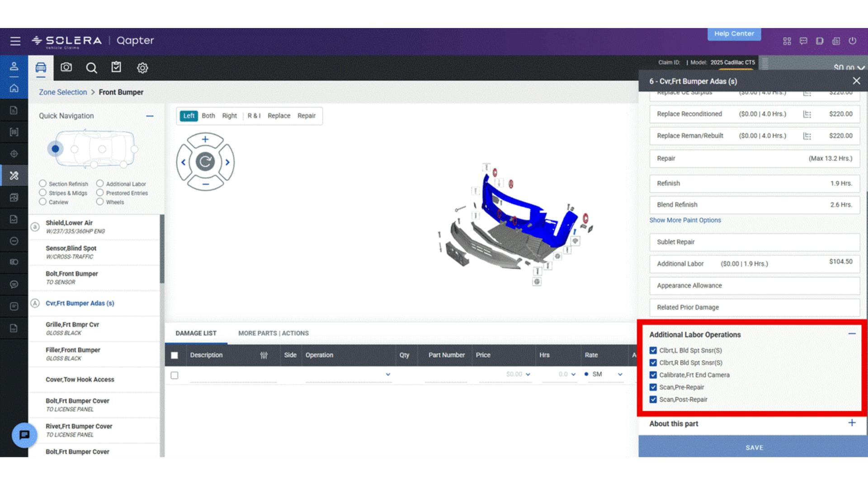The width and height of the screenshot is (868, 488).
Task: Zoom in with the plus control
Action: pos(205,140)
